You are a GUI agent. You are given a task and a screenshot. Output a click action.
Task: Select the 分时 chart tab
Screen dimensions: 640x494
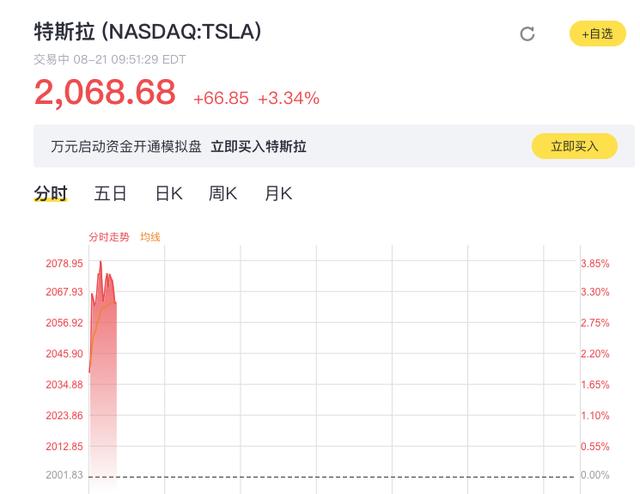click(x=50, y=193)
